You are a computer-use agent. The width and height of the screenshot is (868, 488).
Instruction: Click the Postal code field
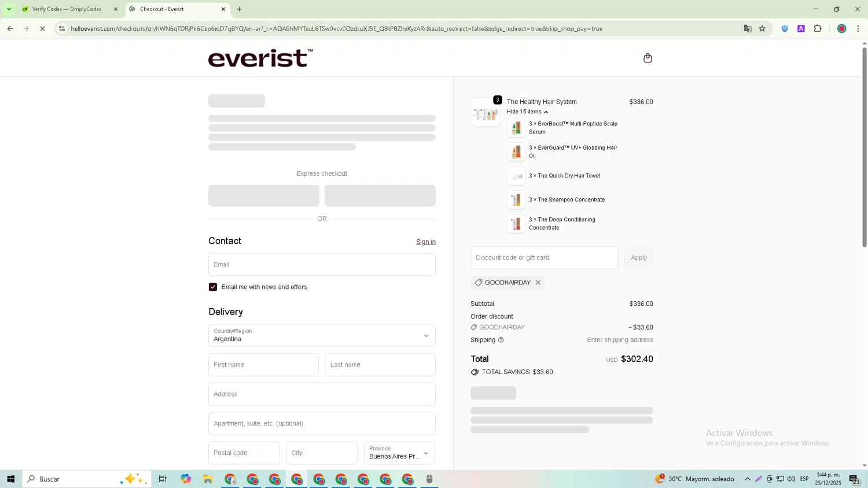244,453
